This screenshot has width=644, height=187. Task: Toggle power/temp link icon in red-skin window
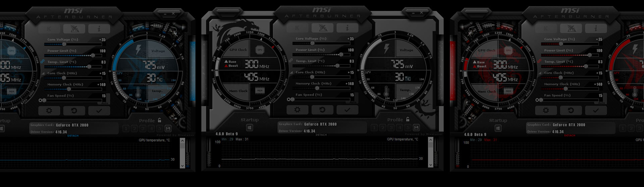(539, 61)
